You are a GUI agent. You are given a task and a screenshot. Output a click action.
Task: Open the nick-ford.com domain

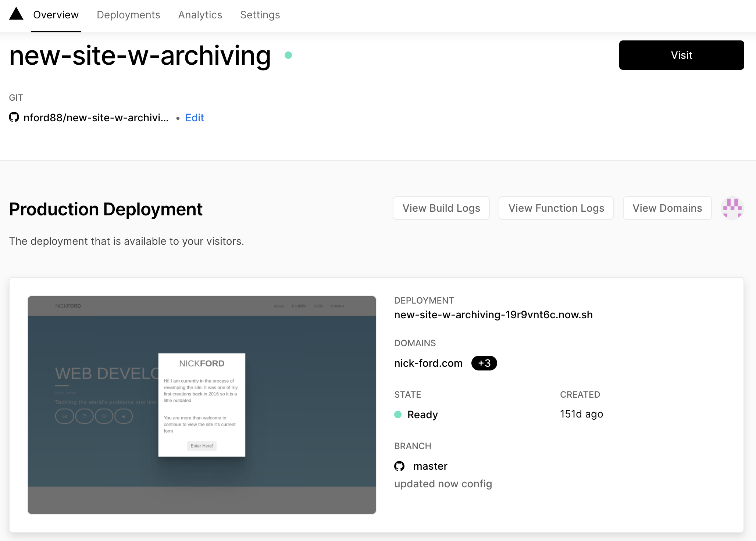click(x=428, y=363)
